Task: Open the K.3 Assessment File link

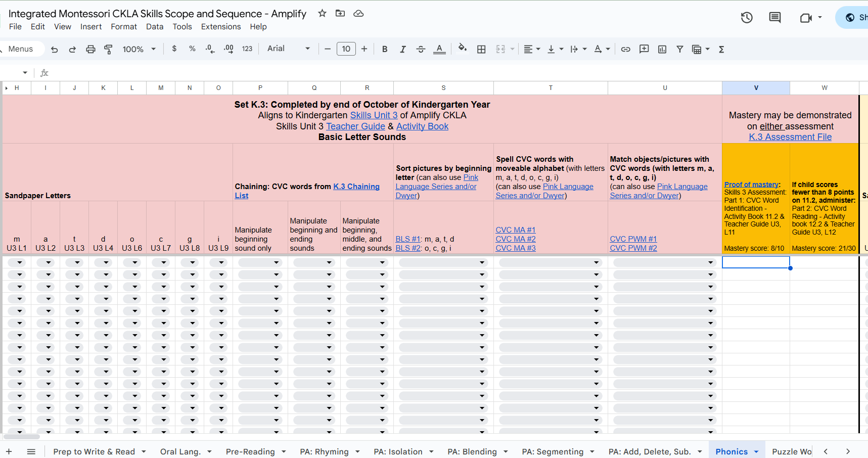Action: pyautogui.click(x=790, y=137)
